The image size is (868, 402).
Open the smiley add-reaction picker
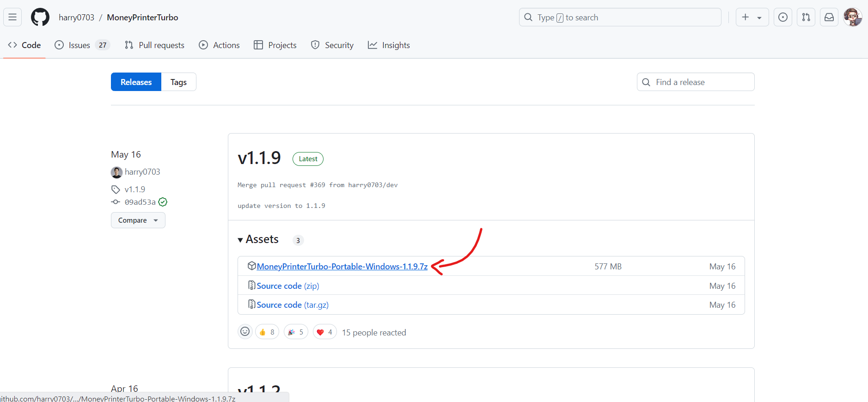point(245,332)
